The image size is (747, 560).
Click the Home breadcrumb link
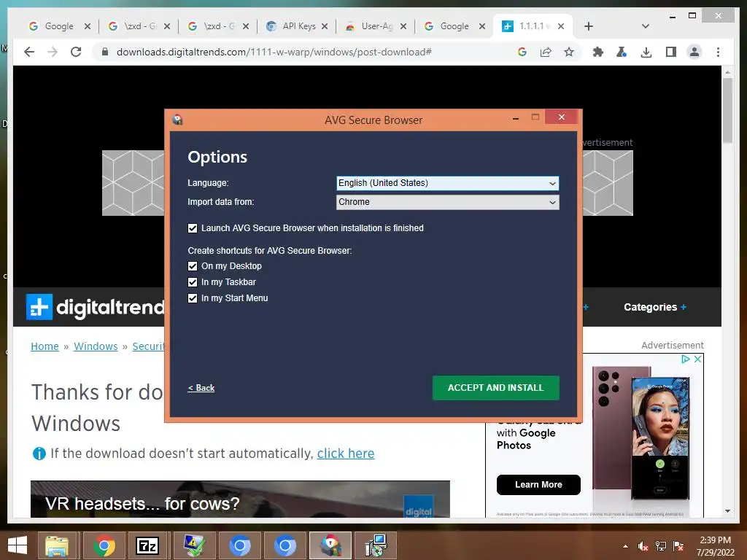pos(44,346)
